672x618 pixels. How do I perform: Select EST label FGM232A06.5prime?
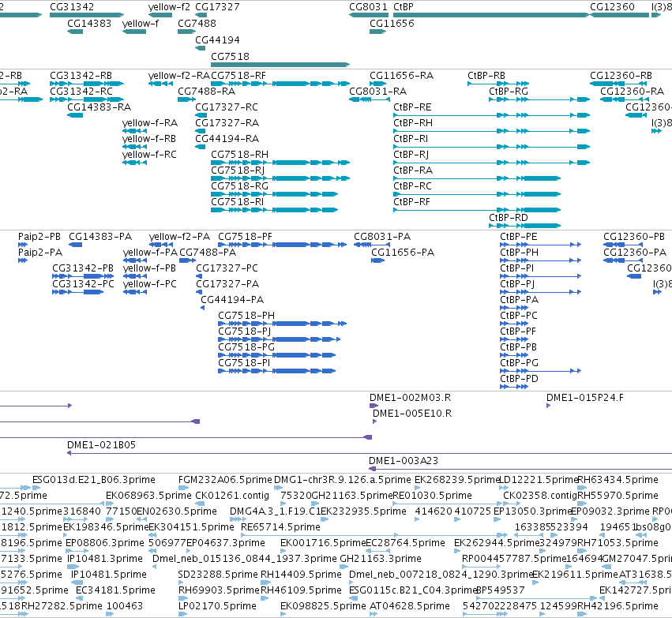tap(225, 480)
